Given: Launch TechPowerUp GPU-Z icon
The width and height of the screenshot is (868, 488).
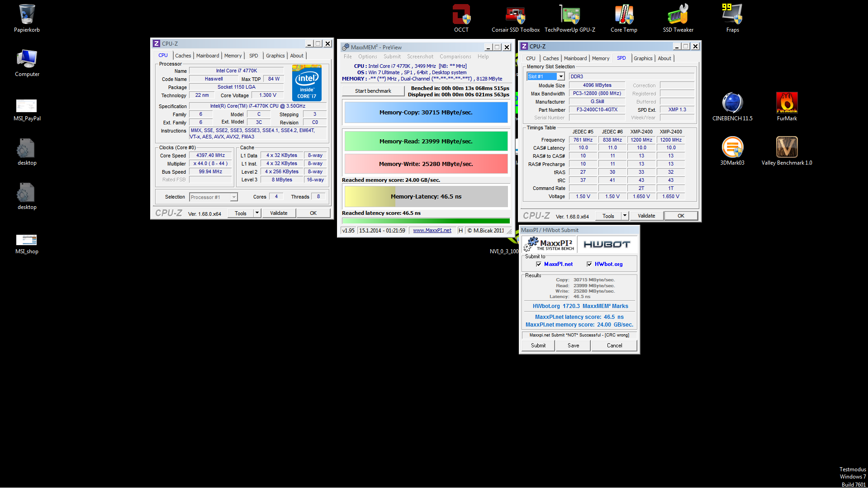Looking at the screenshot, I should click(570, 18).
